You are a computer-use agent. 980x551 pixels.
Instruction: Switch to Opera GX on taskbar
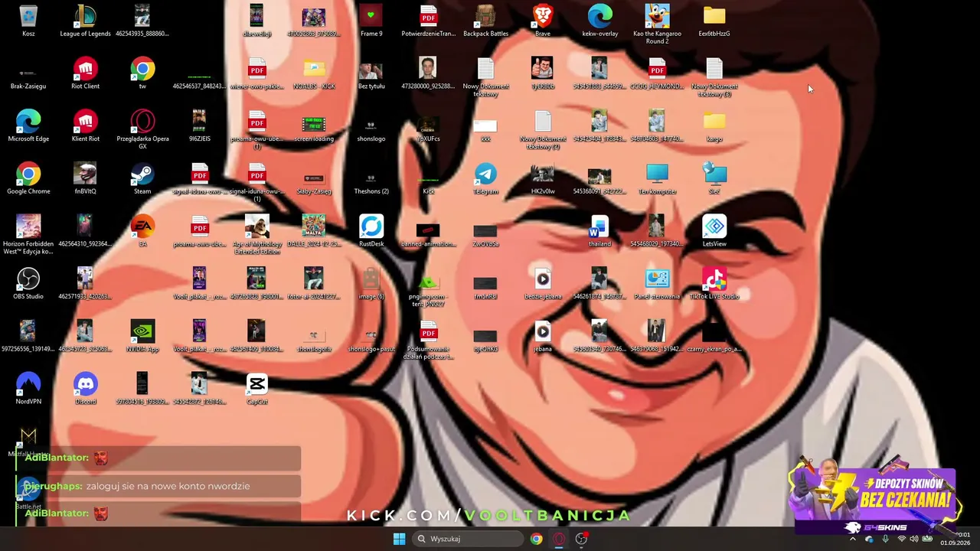[559, 539]
